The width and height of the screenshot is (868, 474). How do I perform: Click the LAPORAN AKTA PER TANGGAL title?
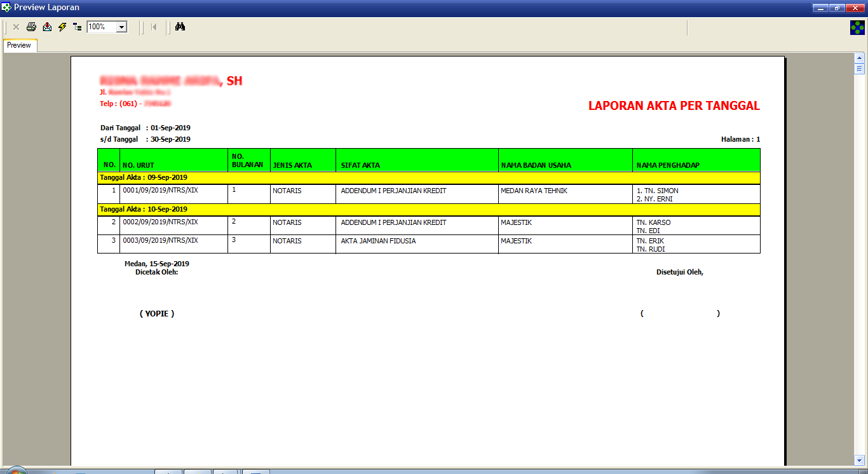tap(674, 106)
